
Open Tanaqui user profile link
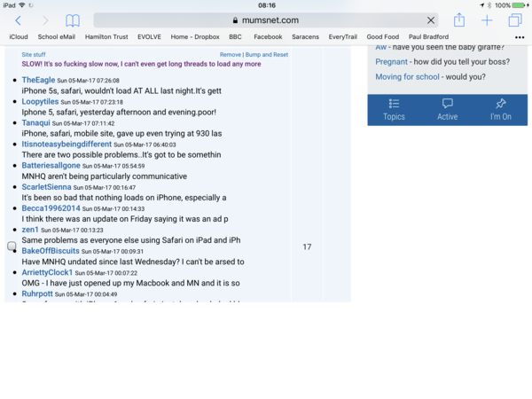(x=36, y=123)
